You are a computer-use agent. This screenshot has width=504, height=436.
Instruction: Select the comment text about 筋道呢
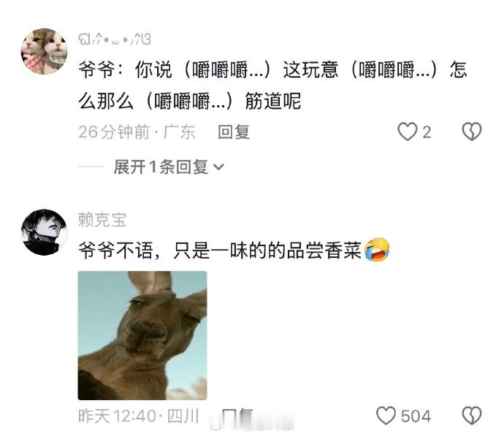(272, 85)
